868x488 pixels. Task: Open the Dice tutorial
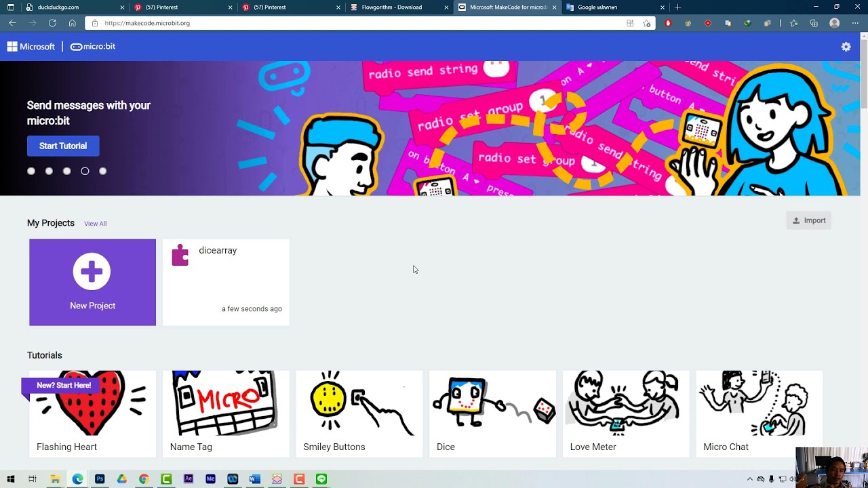tap(493, 413)
